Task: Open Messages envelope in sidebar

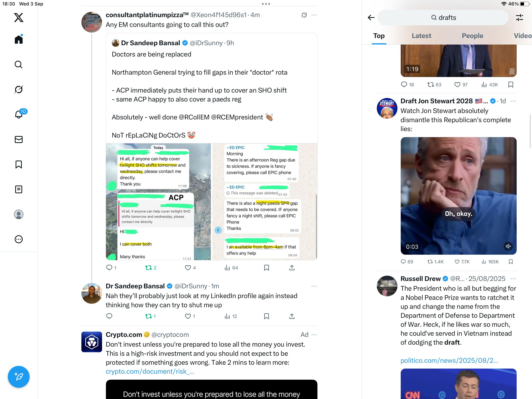Action: click(x=18, y=139)
